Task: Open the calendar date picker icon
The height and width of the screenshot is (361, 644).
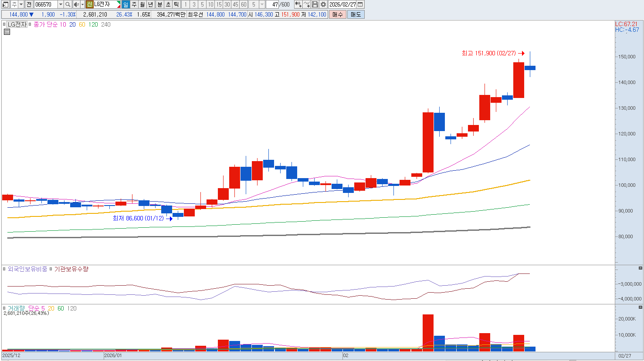Action: point(360,4)
